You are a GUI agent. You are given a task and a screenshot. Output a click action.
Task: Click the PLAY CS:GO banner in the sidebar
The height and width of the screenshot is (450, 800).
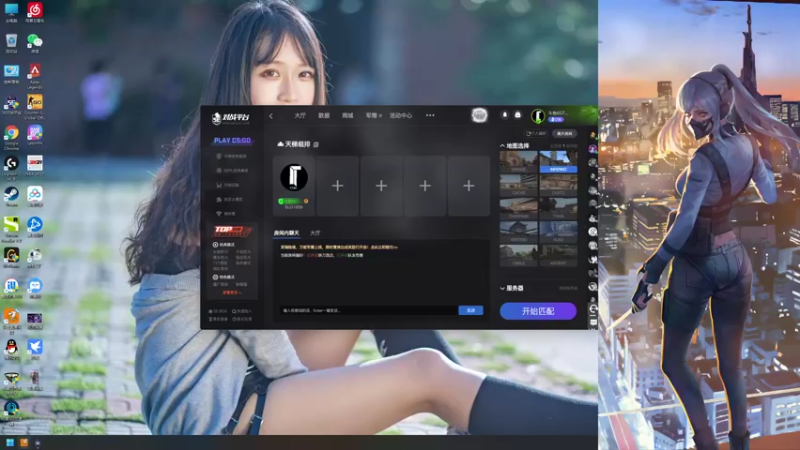(232, 140)
